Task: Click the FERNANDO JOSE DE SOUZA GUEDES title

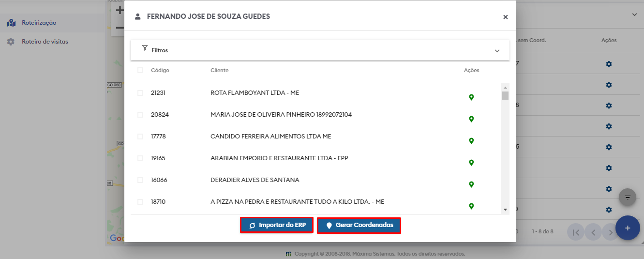Action: coord(209,16)
